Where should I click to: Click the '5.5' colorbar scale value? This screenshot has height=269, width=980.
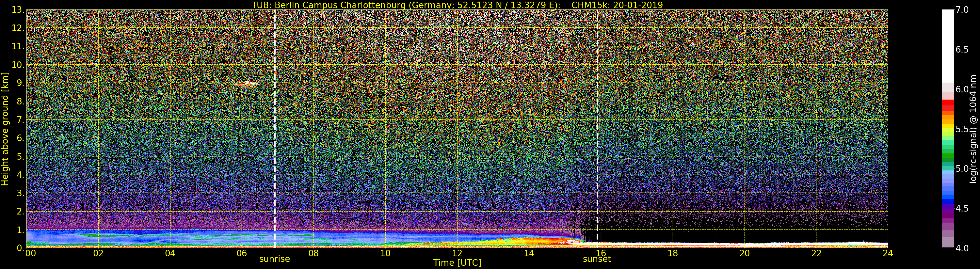pyautogui.click(x=962, y=129)
